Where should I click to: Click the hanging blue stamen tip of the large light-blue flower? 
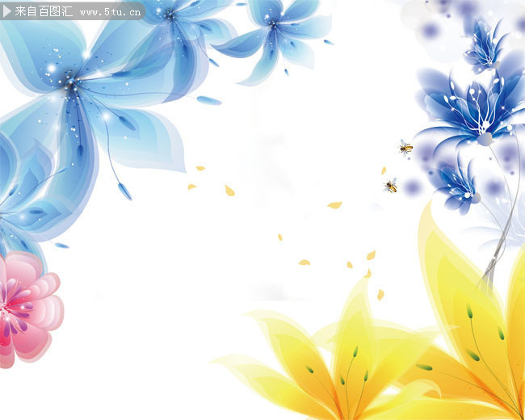click(124, 191)
